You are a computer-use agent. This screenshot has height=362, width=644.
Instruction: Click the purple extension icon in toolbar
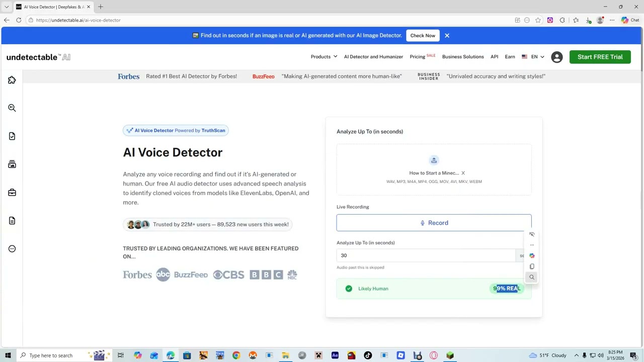tap(550, 20)
